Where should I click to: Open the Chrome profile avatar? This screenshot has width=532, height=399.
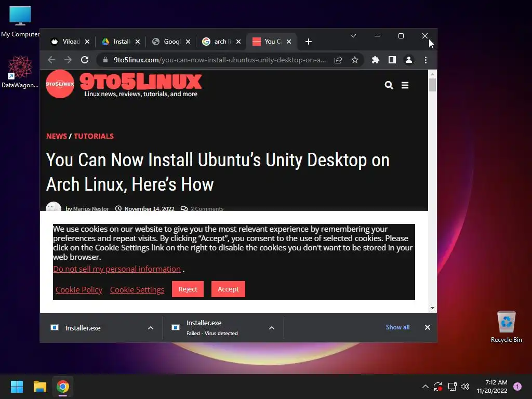coord(408,60)
